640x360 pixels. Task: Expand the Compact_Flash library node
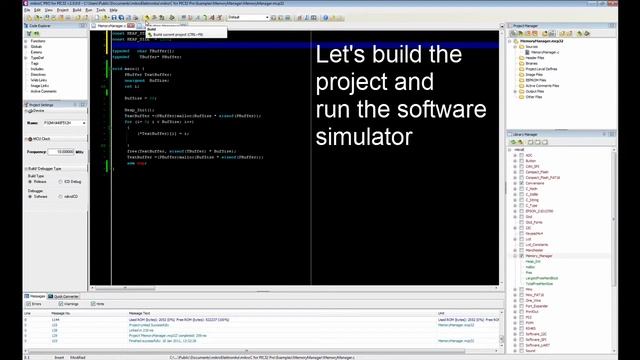pos(515,172)
